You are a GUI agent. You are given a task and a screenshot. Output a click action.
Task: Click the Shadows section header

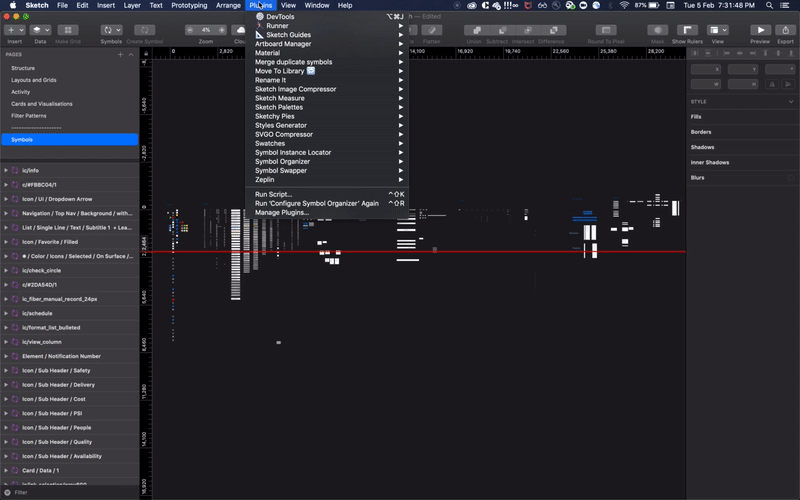[x=703, y=147]
